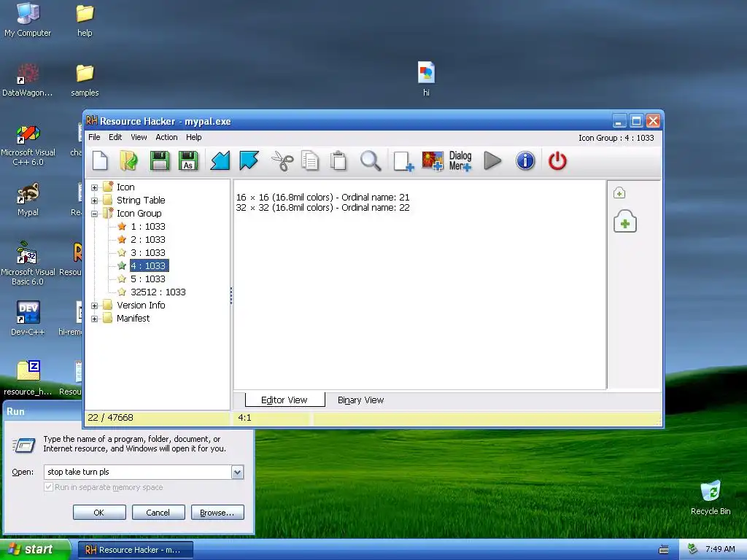The width and height of the screenshot is (747, 560).
Task: Open the Recycle Bin
Action: 711,497
